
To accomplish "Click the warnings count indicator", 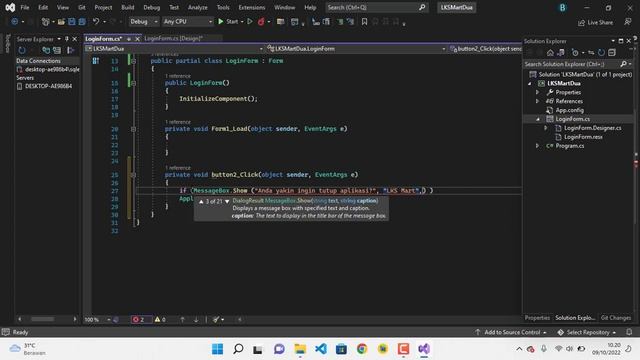I will tap(160, 320).
